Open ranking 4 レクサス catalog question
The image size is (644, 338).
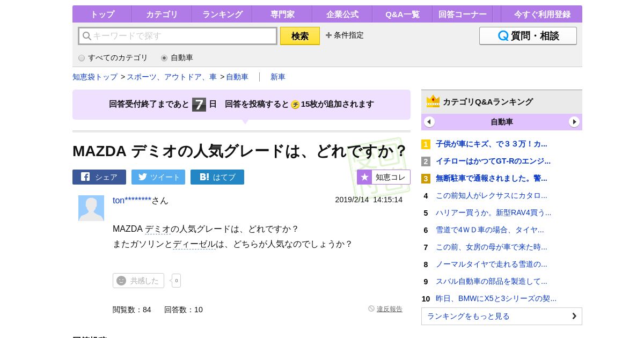[492, 195]
